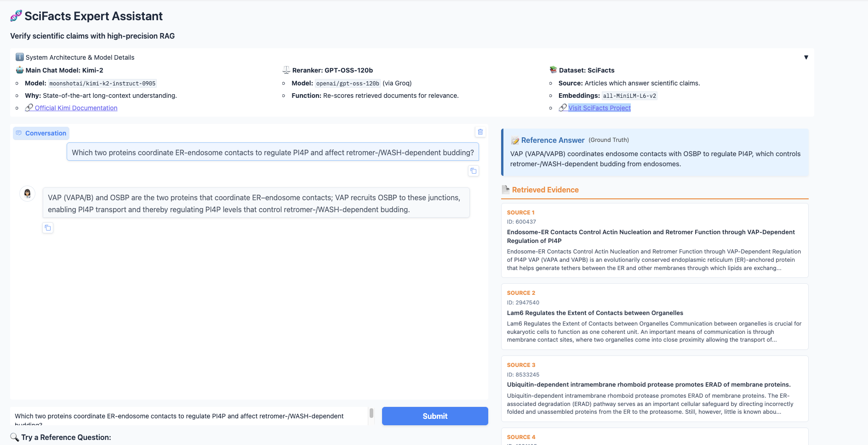Collapse the System Architecture & Model Details panel
The height and width of the screenshot is (445, 868).
[805, 57]
